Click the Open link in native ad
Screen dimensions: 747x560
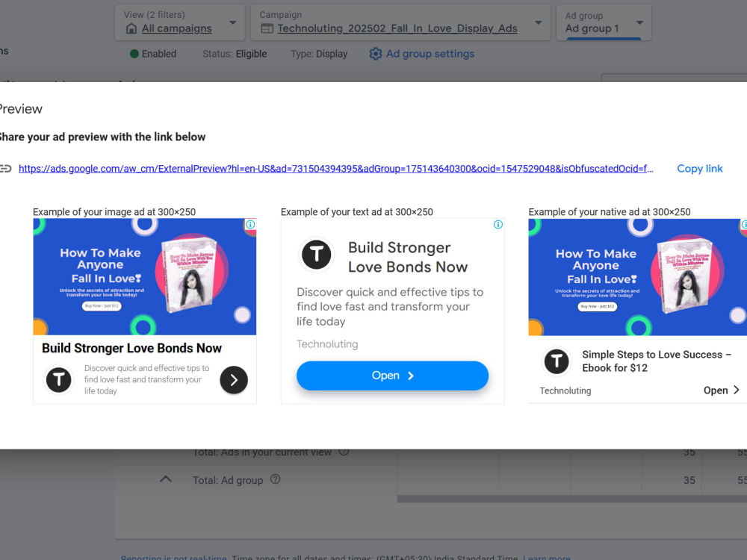coord(722,391)
